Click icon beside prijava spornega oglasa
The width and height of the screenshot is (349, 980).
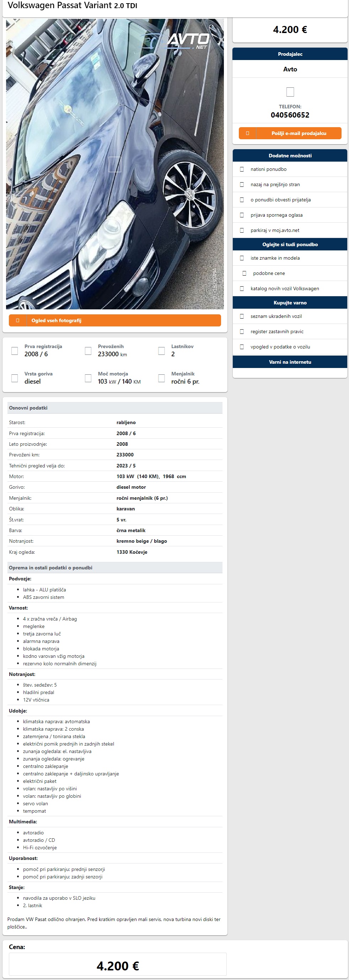[x=242, y=215]
